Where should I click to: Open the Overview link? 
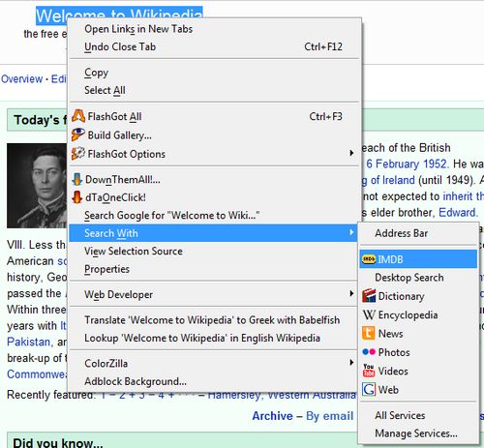coord(21,79)
